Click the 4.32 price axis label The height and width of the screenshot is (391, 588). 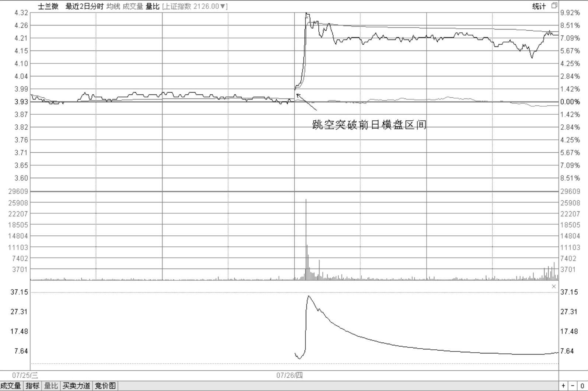pyautogui.click(x=21, y=13)
